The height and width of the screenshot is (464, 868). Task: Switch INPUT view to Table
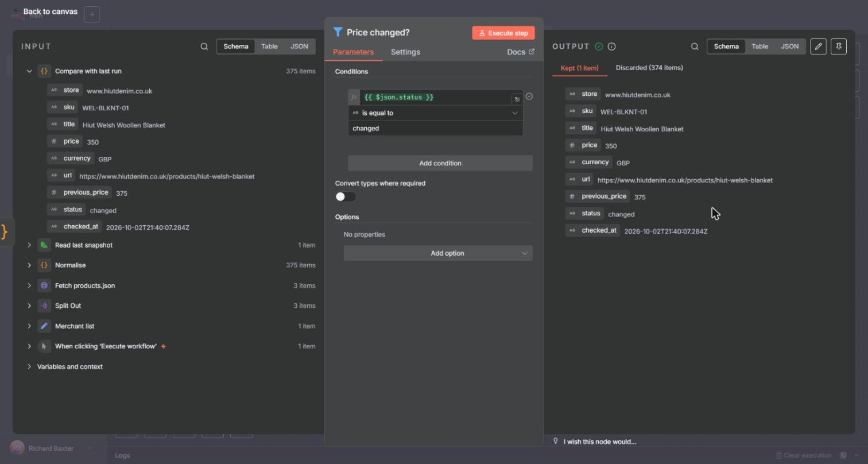[269, 47]
